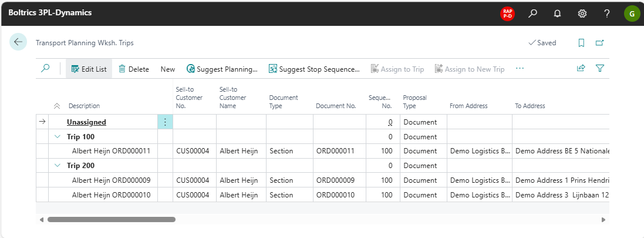Image resolution: width=644 pixels, height=238 pixels.
Task: Open page in new window icon
Action: pos(599,43)
